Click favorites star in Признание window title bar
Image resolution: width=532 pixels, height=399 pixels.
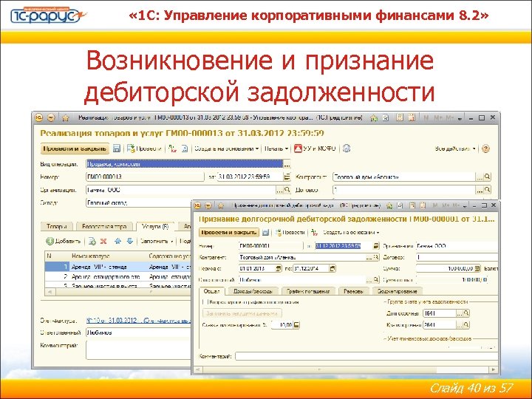click(221, 205)
